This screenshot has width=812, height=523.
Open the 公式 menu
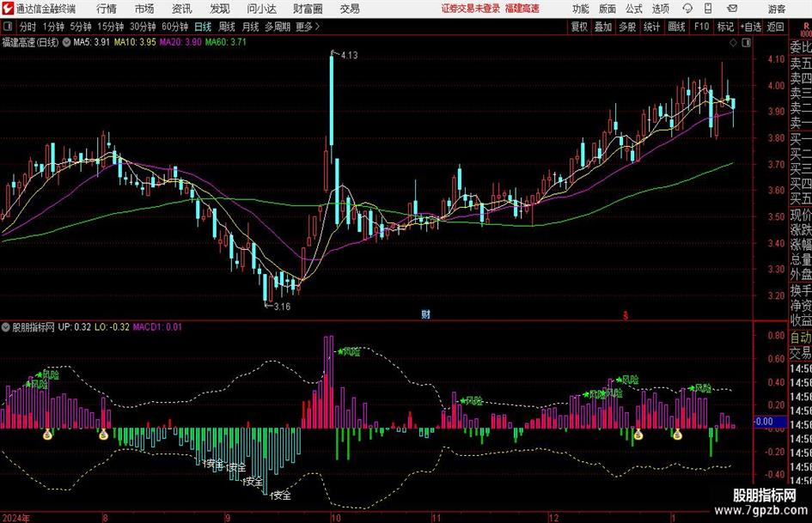click(633, 9)
